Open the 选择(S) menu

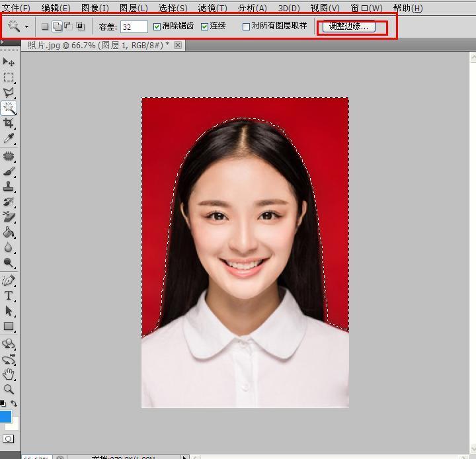[172, 8]
